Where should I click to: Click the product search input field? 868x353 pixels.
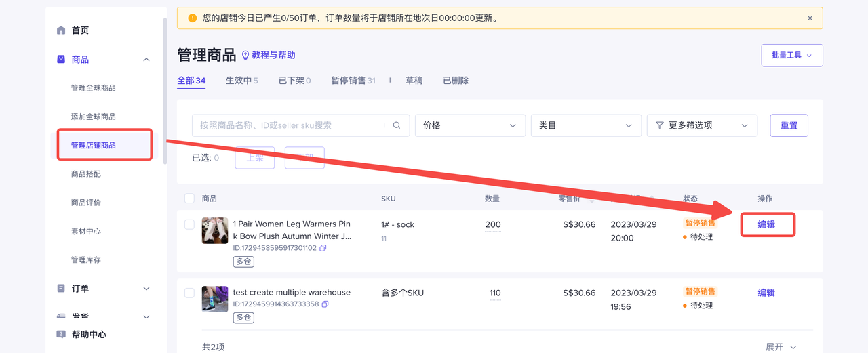[x=288, y=125]
